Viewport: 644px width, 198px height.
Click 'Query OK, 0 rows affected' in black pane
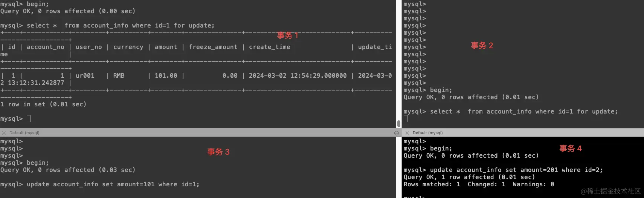[471, 156]
